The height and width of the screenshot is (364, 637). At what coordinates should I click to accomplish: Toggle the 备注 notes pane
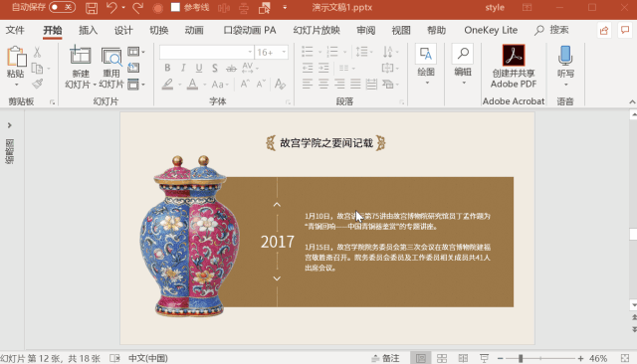click(x=385, y=358)
